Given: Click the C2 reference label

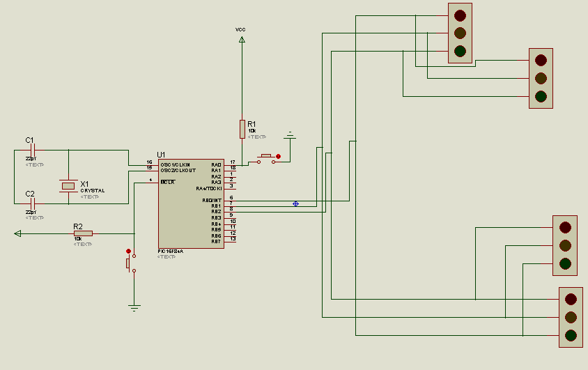Looking at the screenshot, I should click(30, 194).
